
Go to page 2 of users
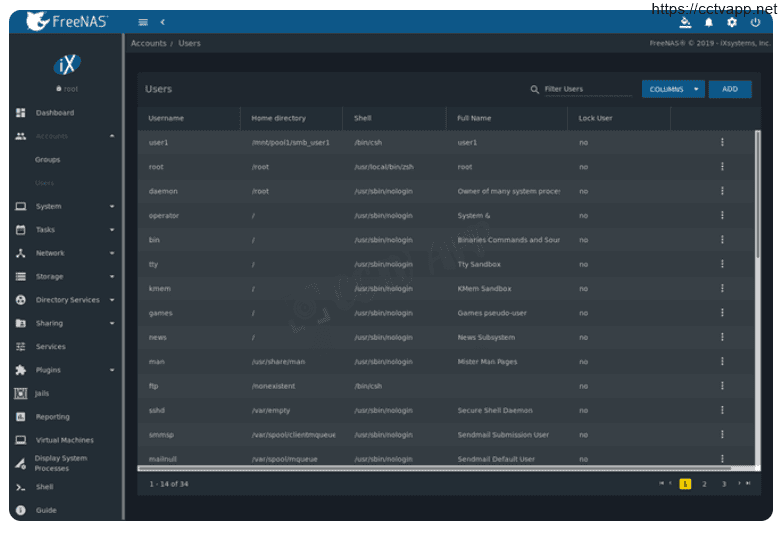[704, 484]
